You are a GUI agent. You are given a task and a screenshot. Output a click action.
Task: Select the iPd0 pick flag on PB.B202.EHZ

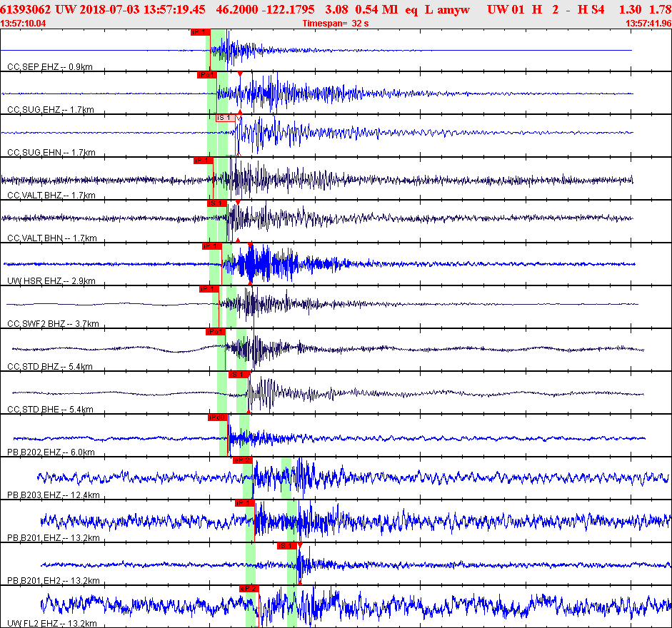[x=218, y=417]
